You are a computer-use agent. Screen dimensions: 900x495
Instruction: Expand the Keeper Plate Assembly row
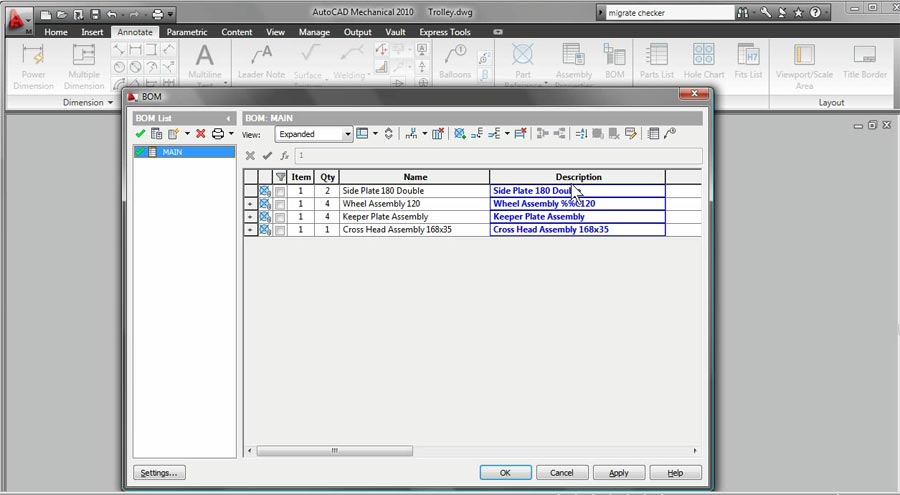click(x=250, y=217)
